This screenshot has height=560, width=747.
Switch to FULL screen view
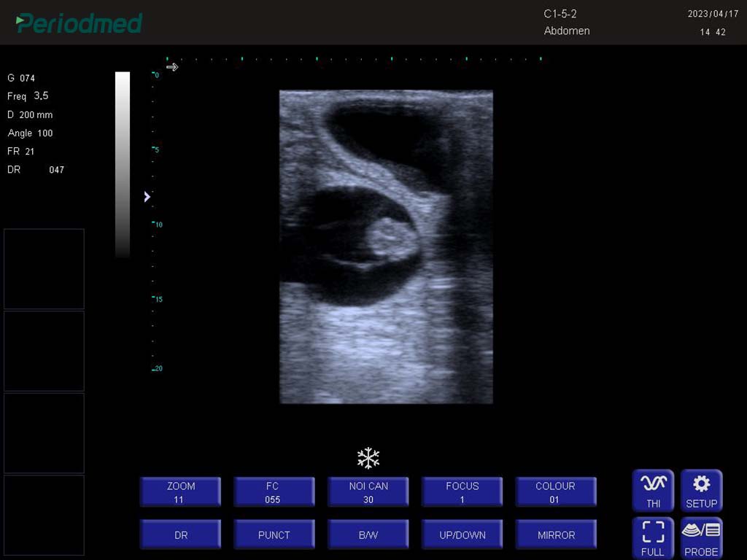(653, 538)
